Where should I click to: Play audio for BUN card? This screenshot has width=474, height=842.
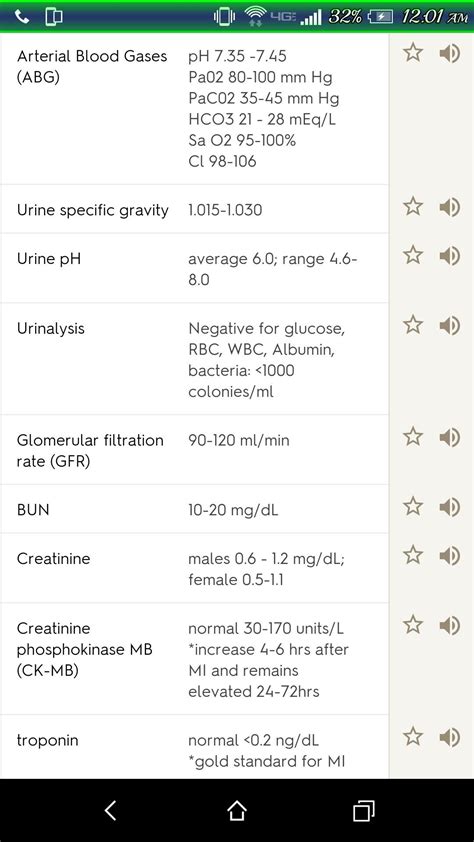pos(450,507)
